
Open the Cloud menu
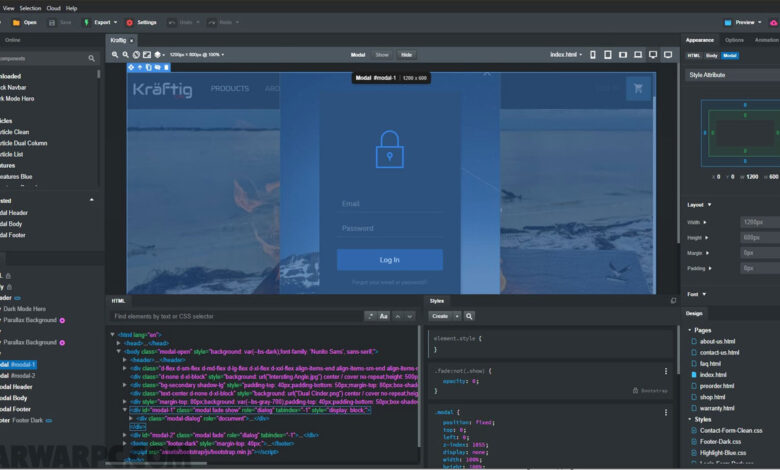tap(53, 8)
